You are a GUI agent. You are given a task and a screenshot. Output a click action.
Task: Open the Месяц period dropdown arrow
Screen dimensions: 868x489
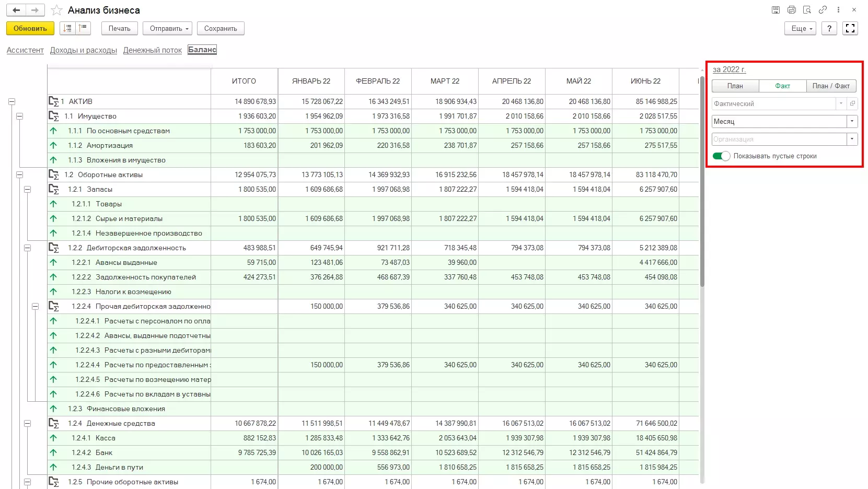(852, 121)
